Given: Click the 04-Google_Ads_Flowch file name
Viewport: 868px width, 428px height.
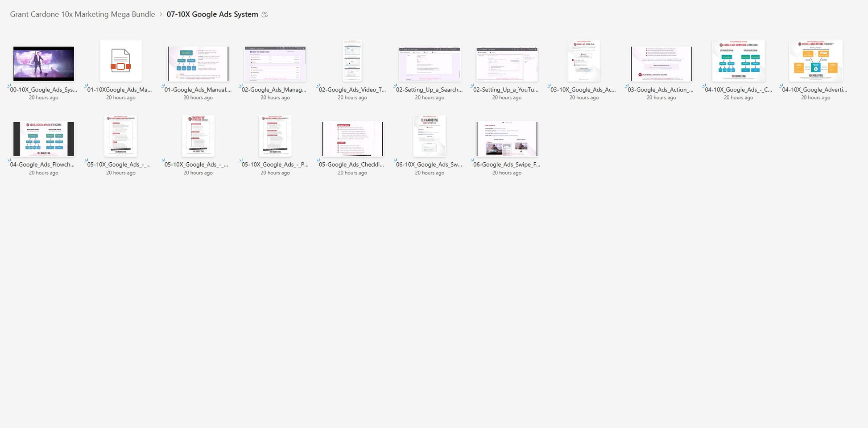Looking at the screenshot, I should (42, 165).
